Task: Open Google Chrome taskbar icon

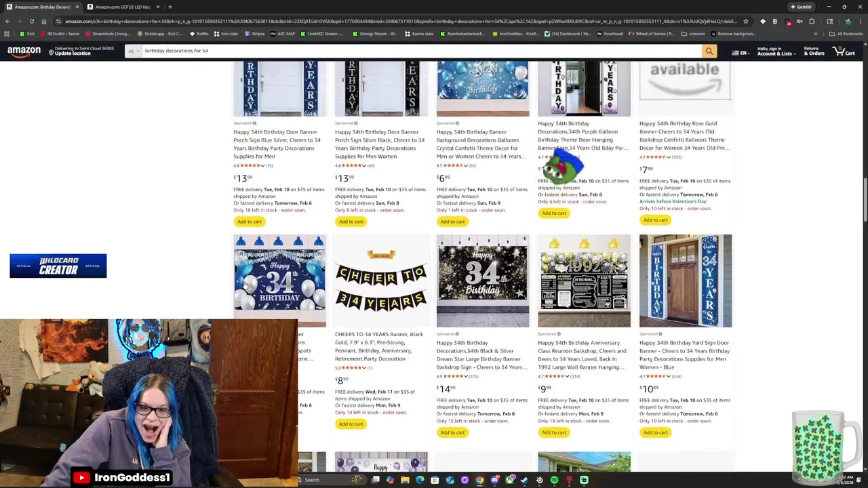Action: click(479, 480)
